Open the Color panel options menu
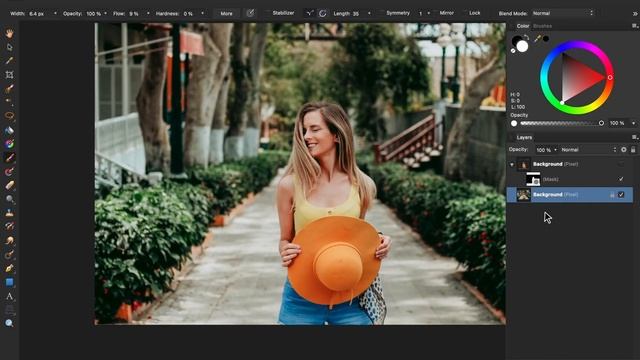640x360 pixels. coord(635,26)
